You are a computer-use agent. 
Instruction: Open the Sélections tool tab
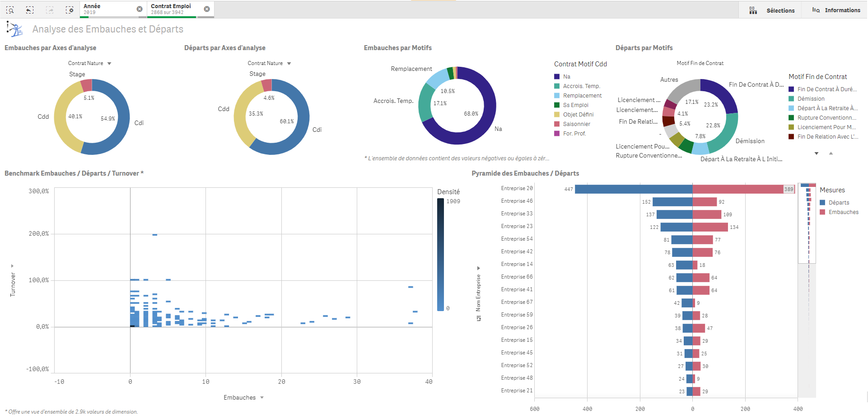[x=772, y=10]
